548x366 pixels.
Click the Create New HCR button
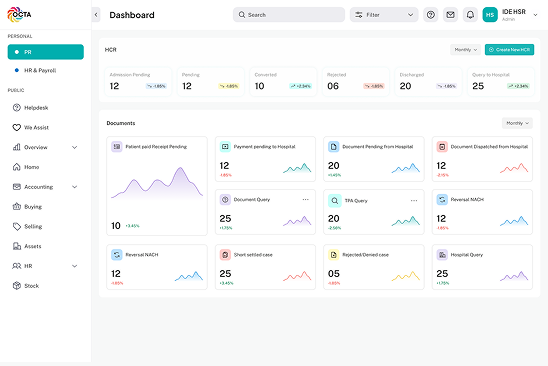click(x=509, y=50)
